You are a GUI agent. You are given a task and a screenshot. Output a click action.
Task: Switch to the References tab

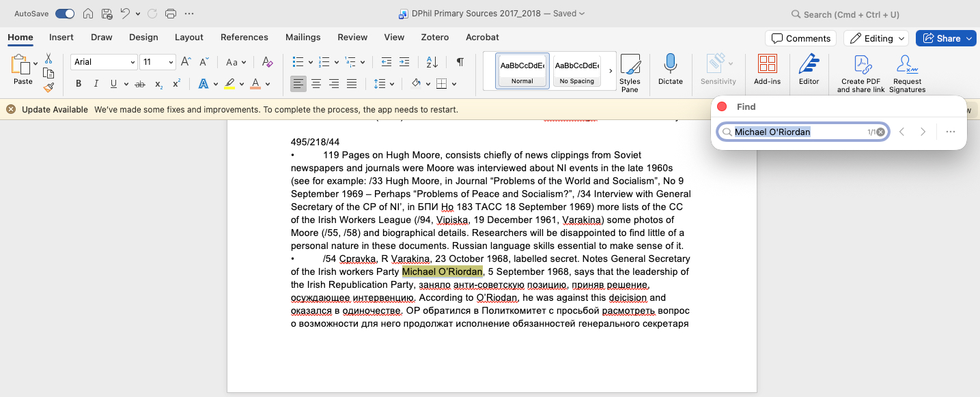click(x=244, y=38)
